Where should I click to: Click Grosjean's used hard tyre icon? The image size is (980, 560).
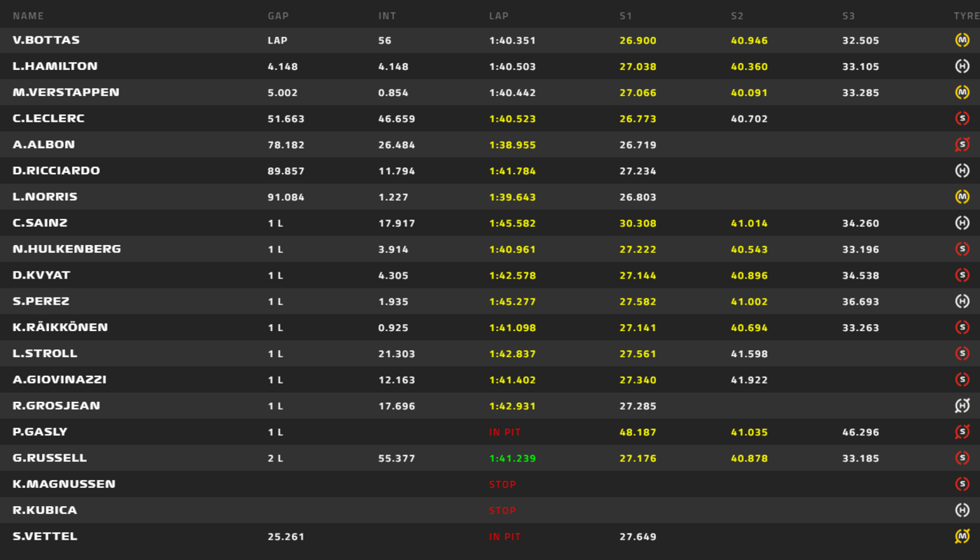pyautogui.click(x=962, y=406)
